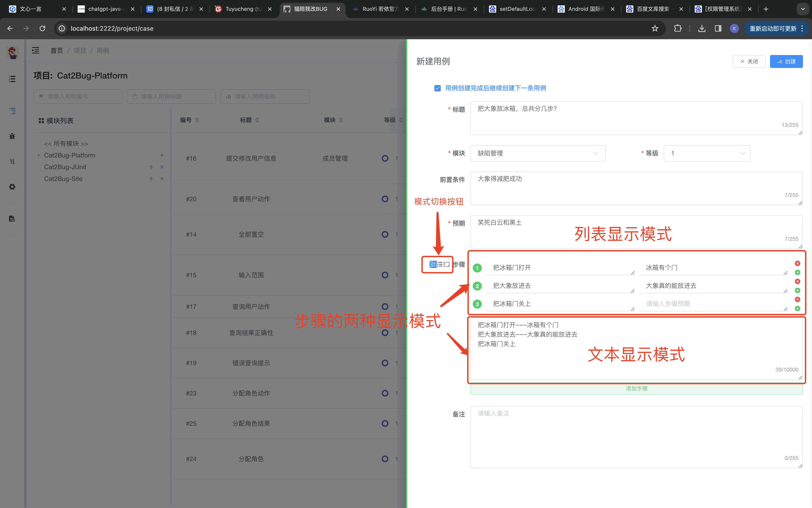Insert a step after step 2
Image resolution: width=812 pixels, height=508 pixels.
click(797, 290)
